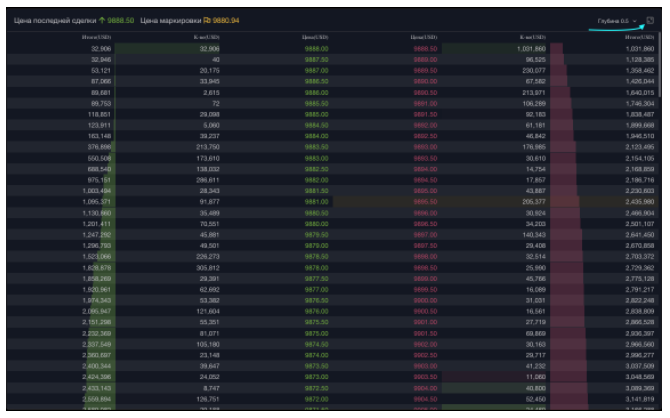Select the top bid price 9888.00
670x418 pixels.
pyautogui.click(x=316, y=48)
